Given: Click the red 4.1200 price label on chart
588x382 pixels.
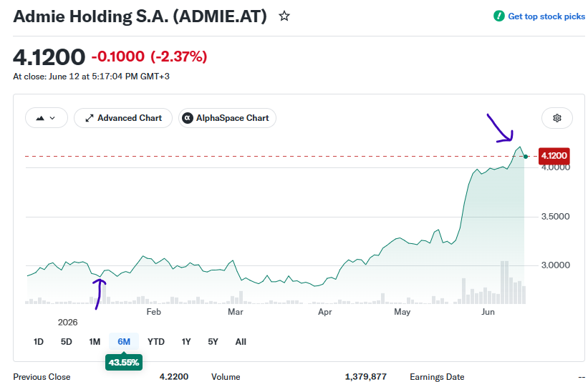Looking at the screenshot, I should point(554,156).
